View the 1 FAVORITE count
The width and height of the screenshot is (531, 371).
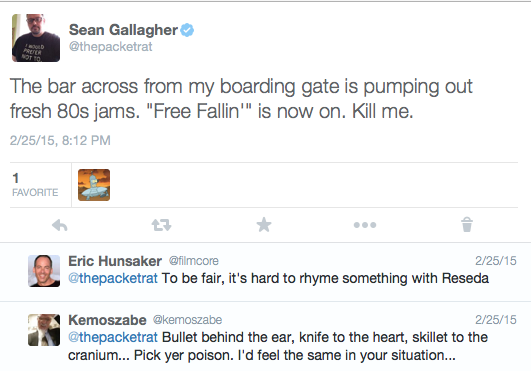(x=35, y=185)
